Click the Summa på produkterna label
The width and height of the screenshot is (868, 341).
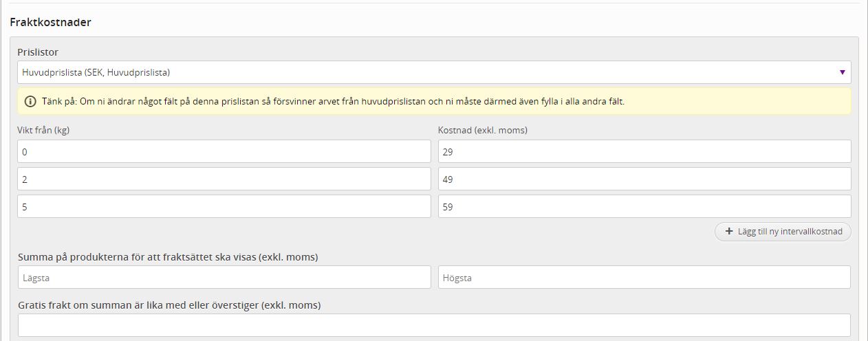pos(168,257)
